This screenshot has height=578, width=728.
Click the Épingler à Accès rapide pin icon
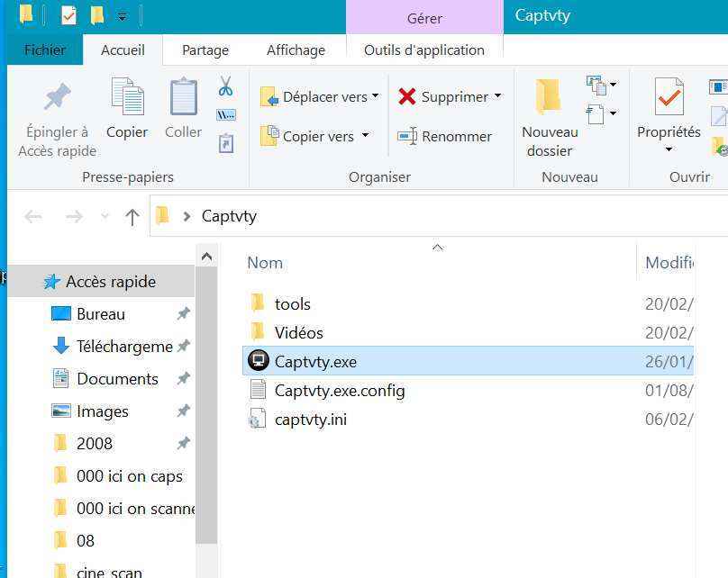(58, 97)
